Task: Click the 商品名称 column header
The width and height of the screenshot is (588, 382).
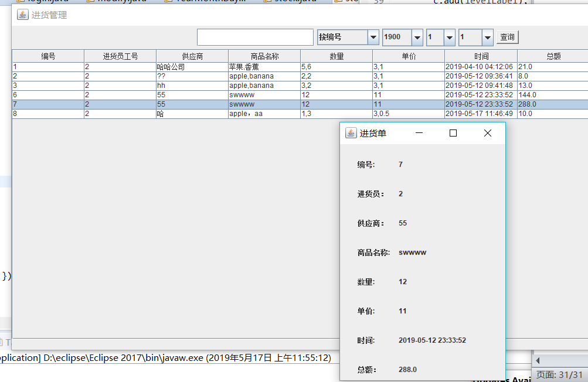Action: click(264, 56)
